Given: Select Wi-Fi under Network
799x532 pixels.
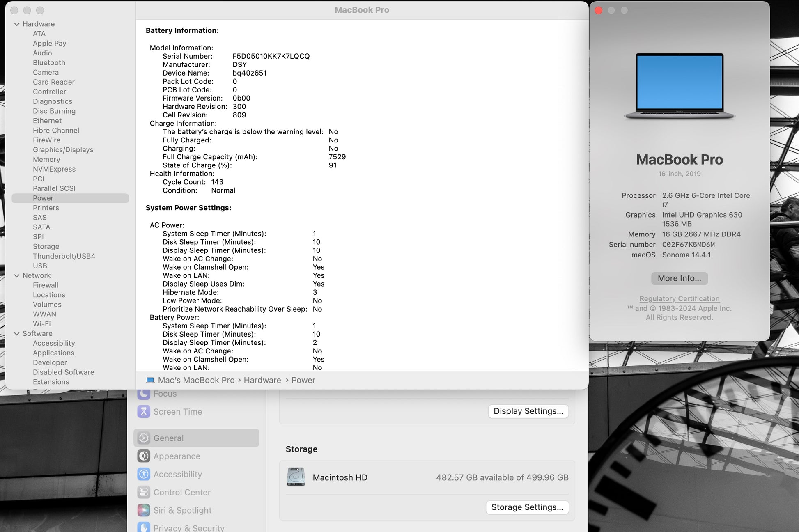Looking at the screenshot, I should click(x=41, y=324).
